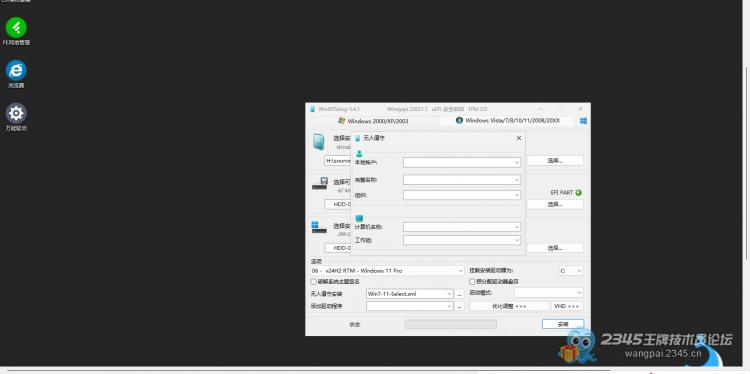Switch to the Windows 2000/XP/2003 tab

(373, 121)
